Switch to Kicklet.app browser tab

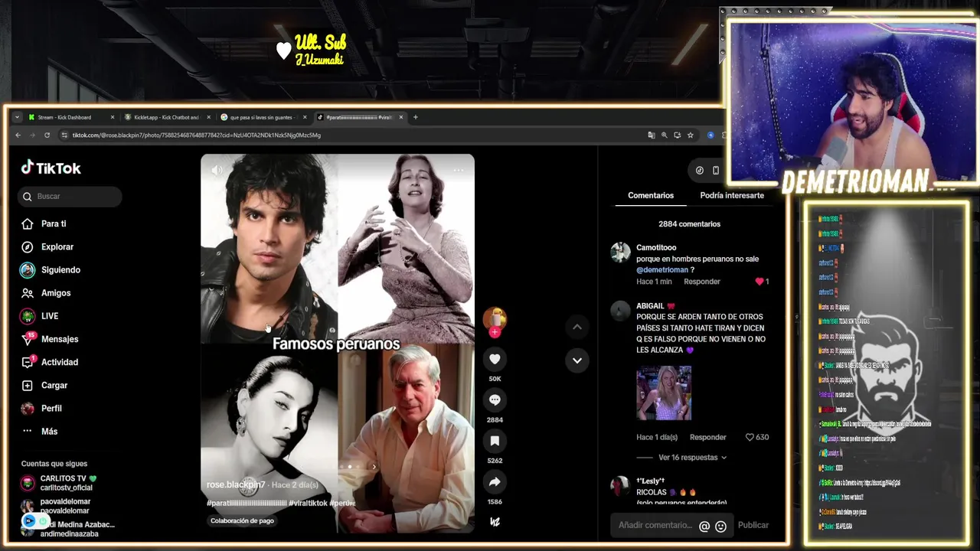pos(167,117)
